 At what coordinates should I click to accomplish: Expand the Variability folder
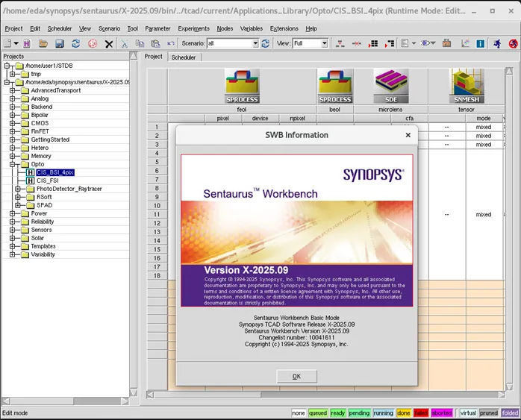click(x=12, y=254)
